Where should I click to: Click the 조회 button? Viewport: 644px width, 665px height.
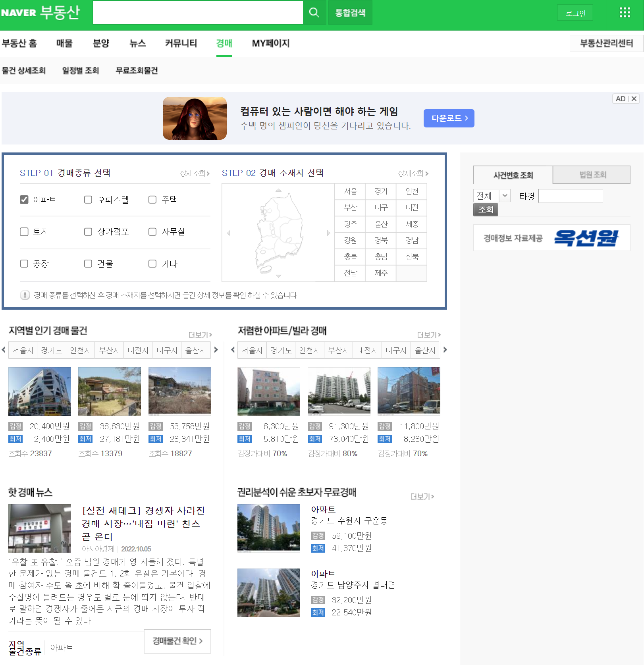point(485,209)
